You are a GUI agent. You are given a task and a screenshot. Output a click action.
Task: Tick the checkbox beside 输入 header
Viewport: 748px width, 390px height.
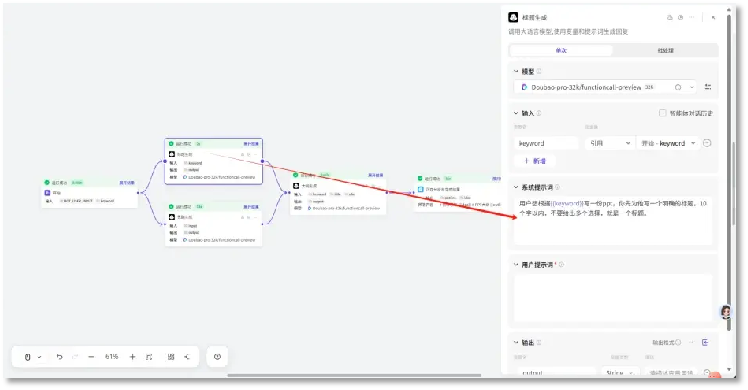662,113
